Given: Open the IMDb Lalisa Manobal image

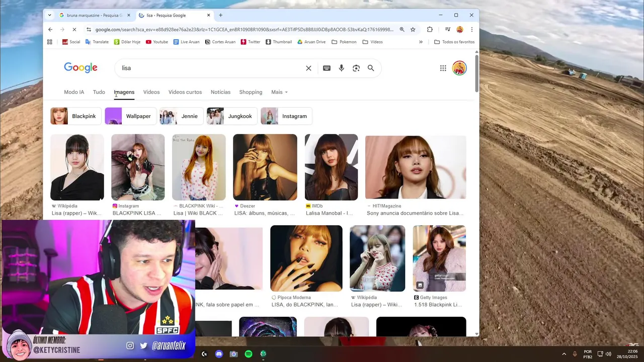Looking at the screenshot, I should coord(331,167).
